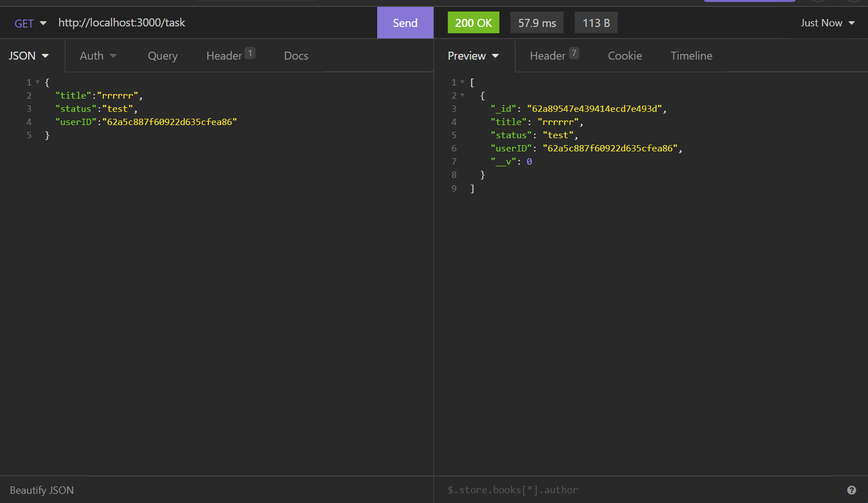The image size is (868, 503).
Task: Switch to the Docs tab
Action: point(296,56)
